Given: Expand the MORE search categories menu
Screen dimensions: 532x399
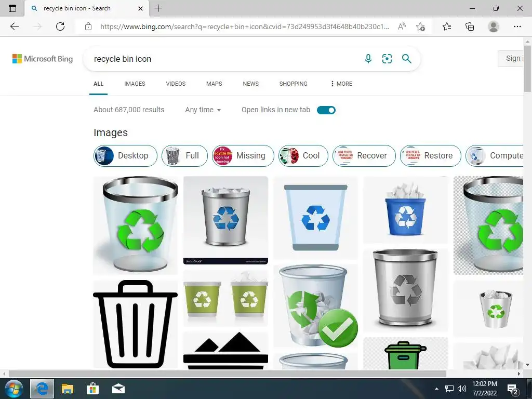Looking at the screenshot, I should point(341,84).
